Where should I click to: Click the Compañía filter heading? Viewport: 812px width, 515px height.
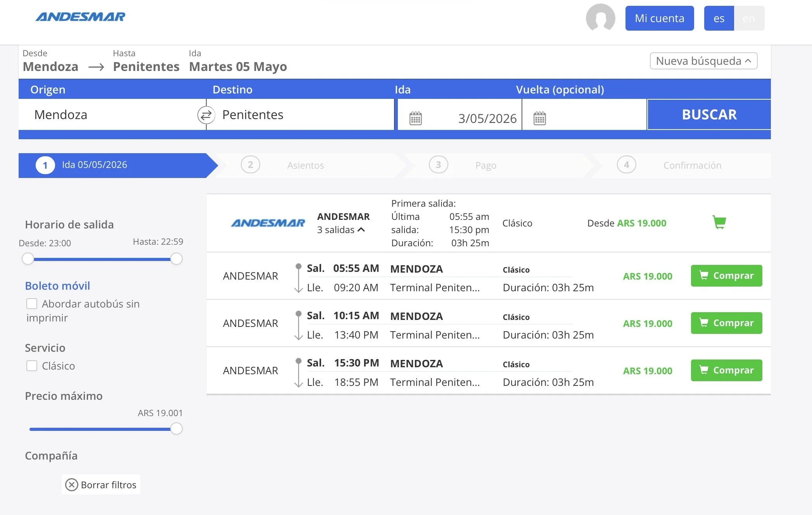(x=51, y=456)
